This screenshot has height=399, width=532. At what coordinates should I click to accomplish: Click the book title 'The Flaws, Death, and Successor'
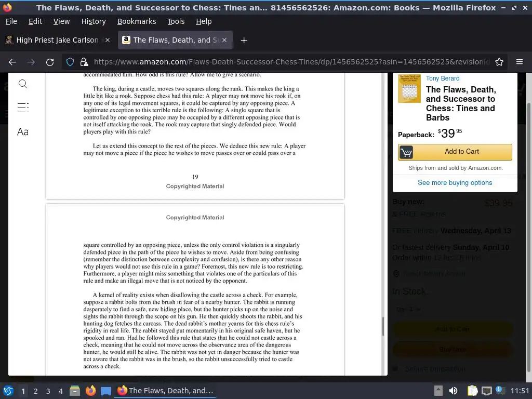pyautogui.click(x=461, y=103)
